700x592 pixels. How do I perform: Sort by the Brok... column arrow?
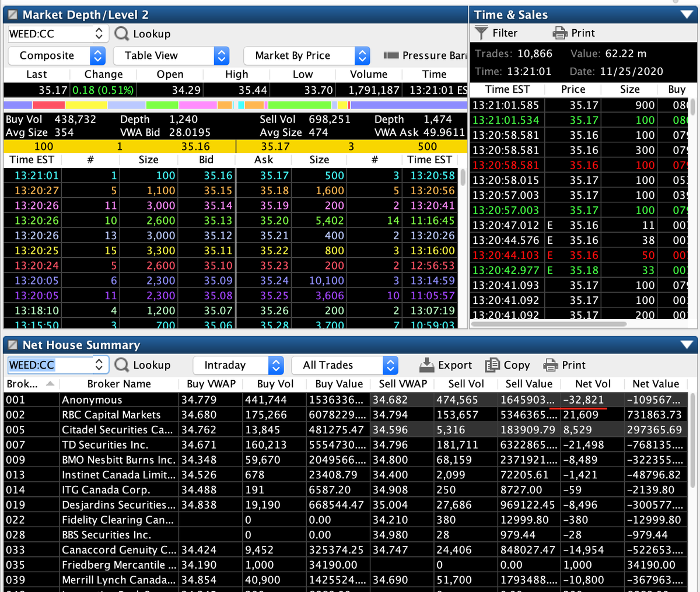click(x=50, y=384)
